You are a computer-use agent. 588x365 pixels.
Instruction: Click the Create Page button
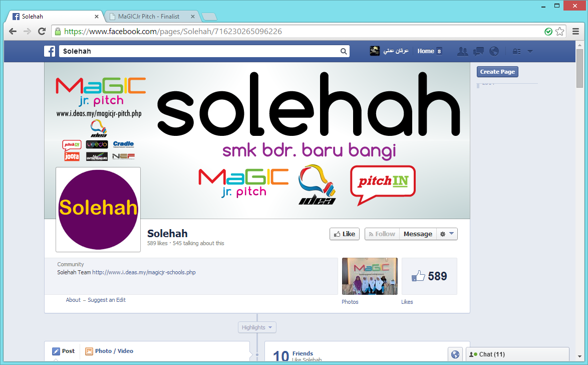(497, 72)
